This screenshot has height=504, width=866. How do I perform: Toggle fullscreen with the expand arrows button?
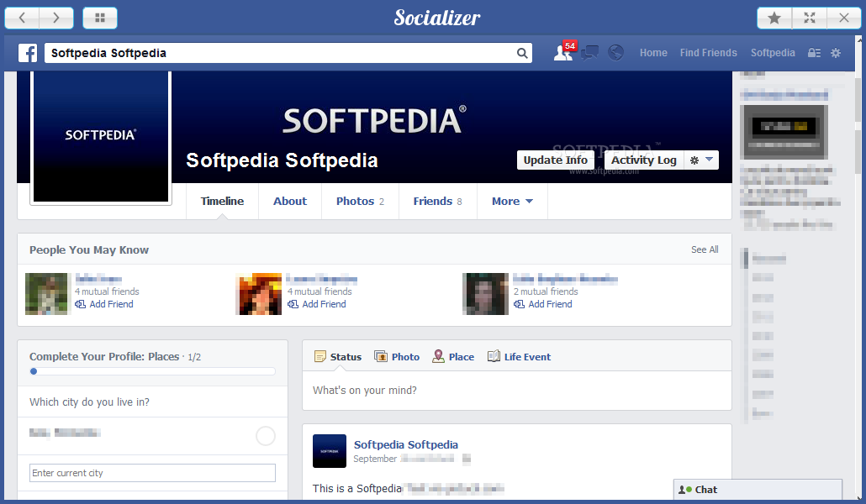coord(809,18)
